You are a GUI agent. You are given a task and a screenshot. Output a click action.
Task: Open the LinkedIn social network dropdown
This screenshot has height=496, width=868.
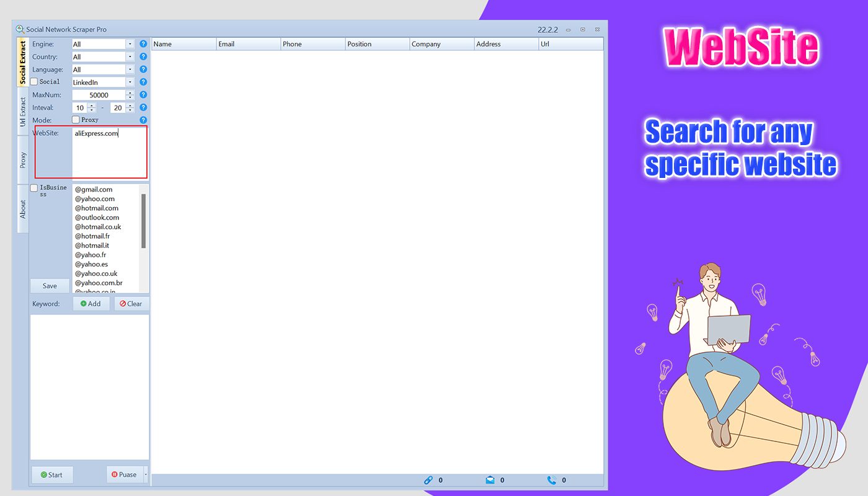[x=129, y=81]
